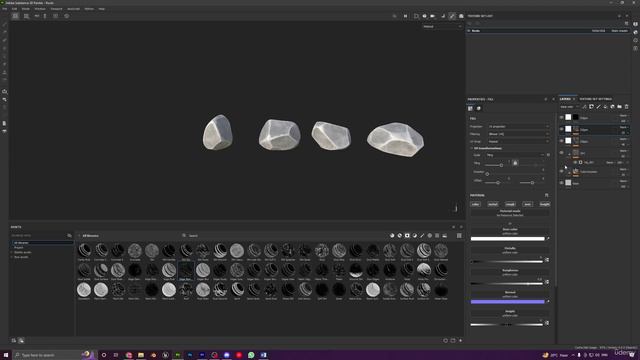640x360 pixels.
Task: Click the Add effect wand icon in Layers
Action: 584,107
